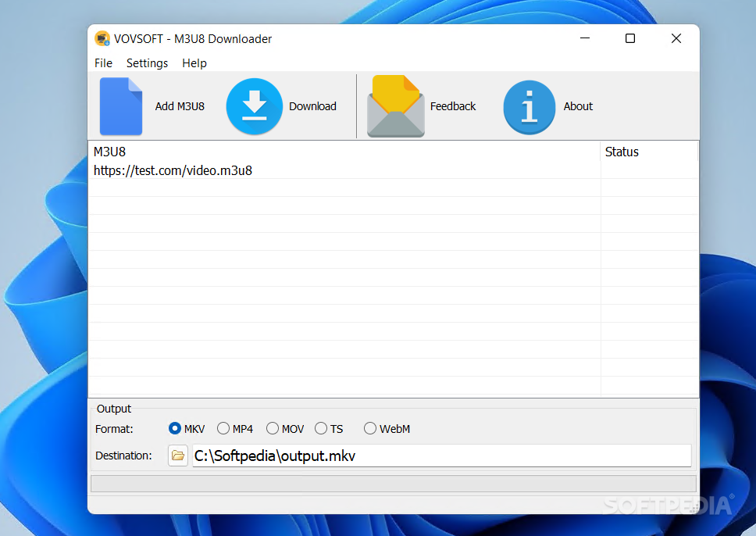Browse destination with the folder icon

(x=178, y=456)
